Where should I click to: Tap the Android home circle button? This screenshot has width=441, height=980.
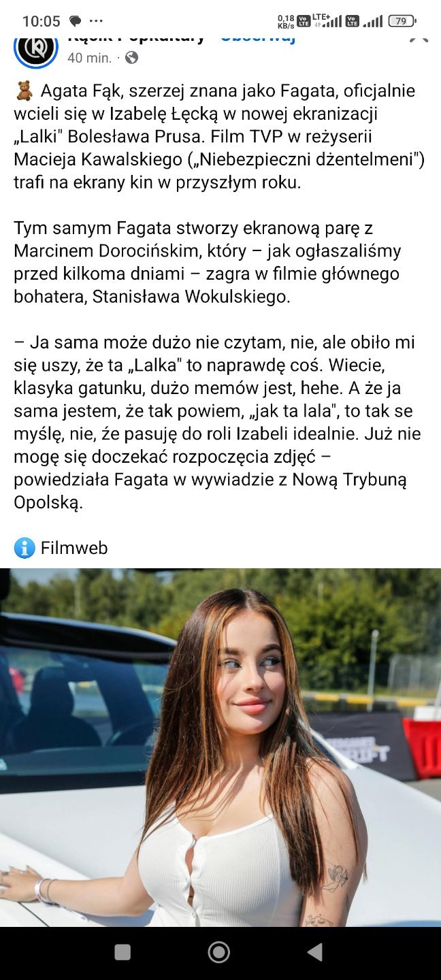coord(219,952)
